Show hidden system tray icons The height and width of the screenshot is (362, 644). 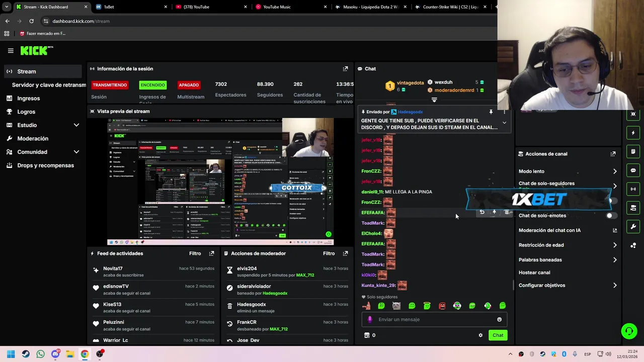(510, 354)
